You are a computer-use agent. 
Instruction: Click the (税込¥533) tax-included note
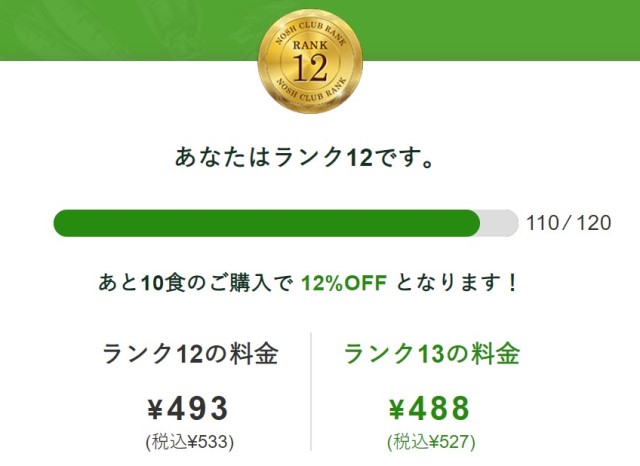pyautogui.click(x=190, y=442)
